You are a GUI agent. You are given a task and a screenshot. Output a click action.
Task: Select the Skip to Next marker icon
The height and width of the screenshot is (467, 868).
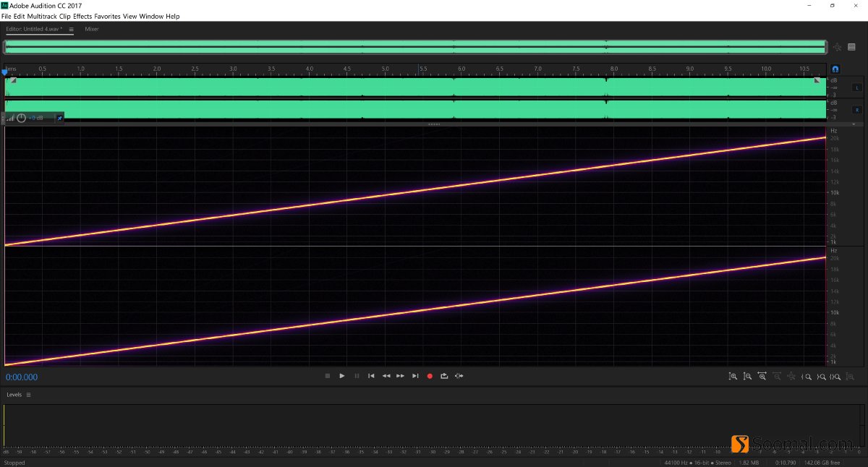click(x=415, y=376)
